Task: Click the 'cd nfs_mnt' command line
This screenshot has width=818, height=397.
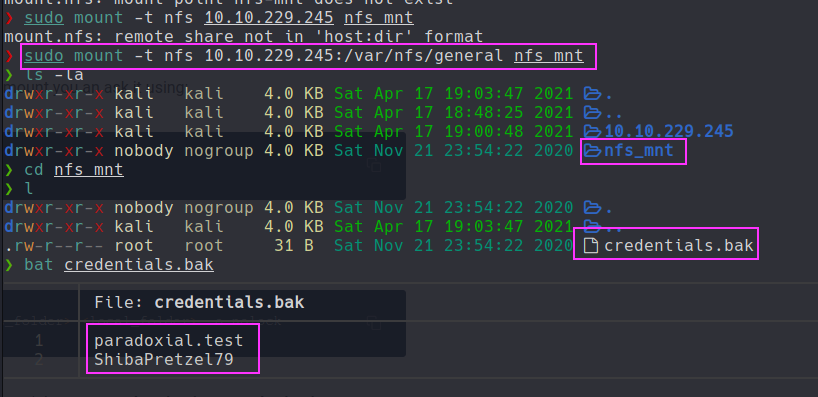Action: (x=74, y=170)
